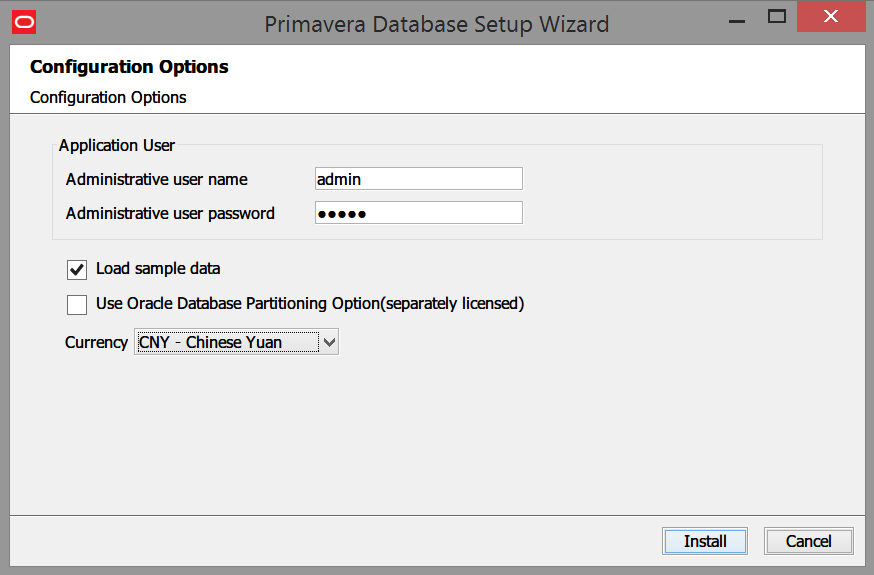Focus the Administrative user password field

(x=419, y=213)
